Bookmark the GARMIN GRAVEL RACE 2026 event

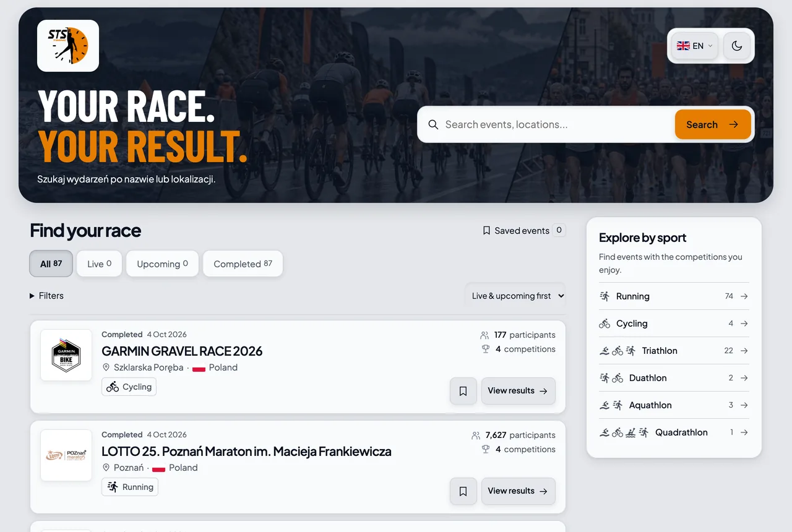[x=463, y=391]
